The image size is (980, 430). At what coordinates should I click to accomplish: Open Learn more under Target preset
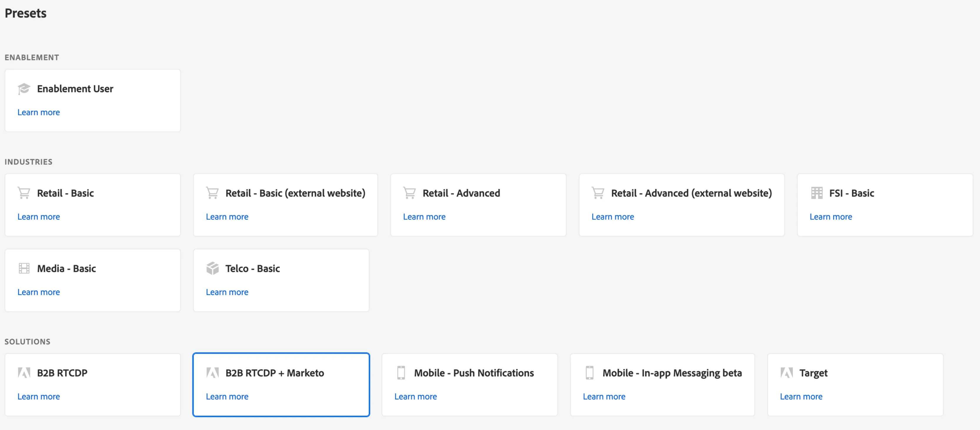click(x=801, y=396)
